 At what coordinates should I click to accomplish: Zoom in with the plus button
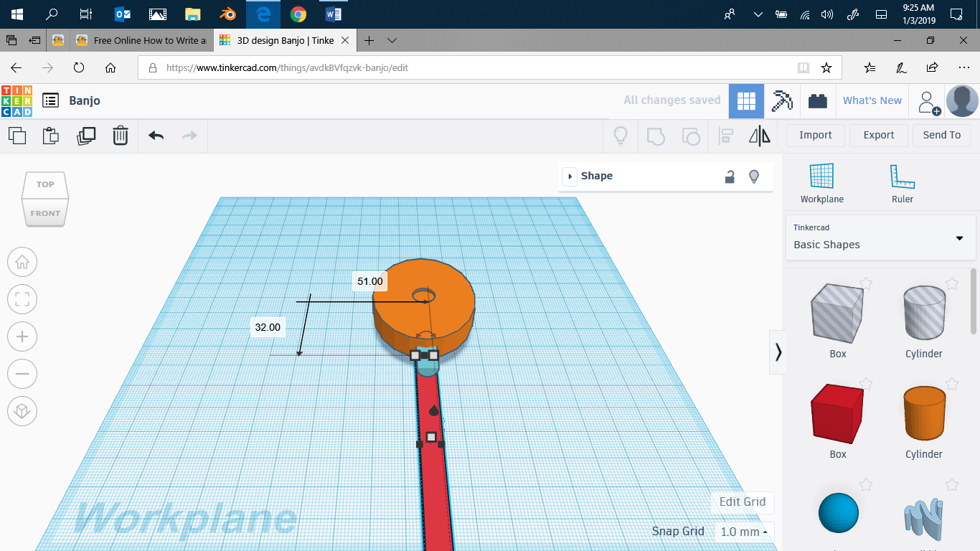(x=22, y=336)
